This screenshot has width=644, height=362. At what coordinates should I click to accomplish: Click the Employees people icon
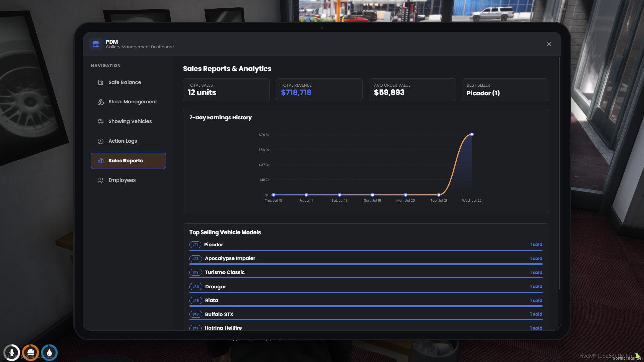coord(100,180)
